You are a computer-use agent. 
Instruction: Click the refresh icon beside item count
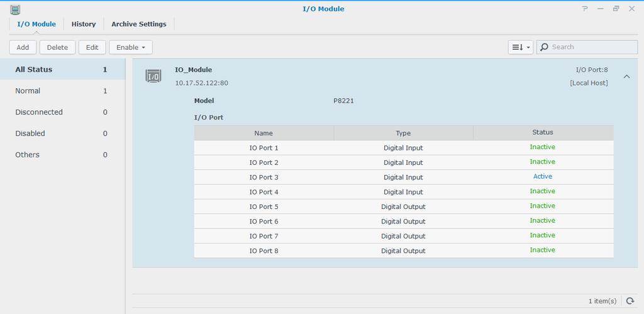pos(630,301)
